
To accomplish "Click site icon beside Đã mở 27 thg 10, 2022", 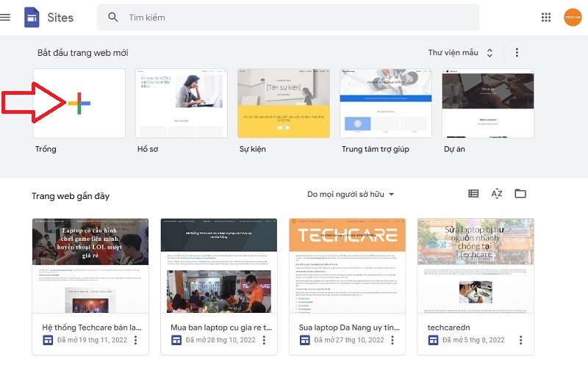I will [304, 340].
